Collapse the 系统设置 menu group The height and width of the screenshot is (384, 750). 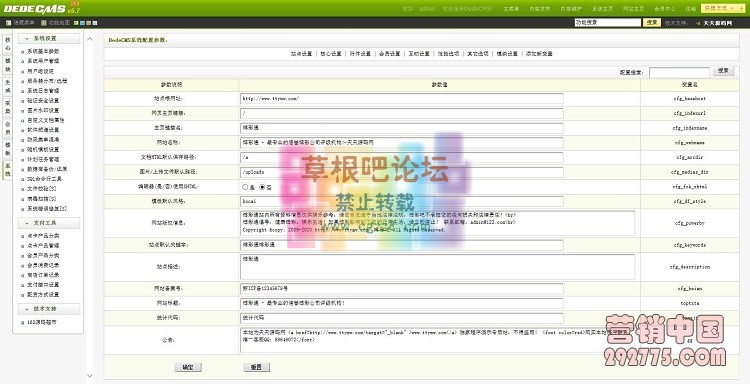click(49, 38)
